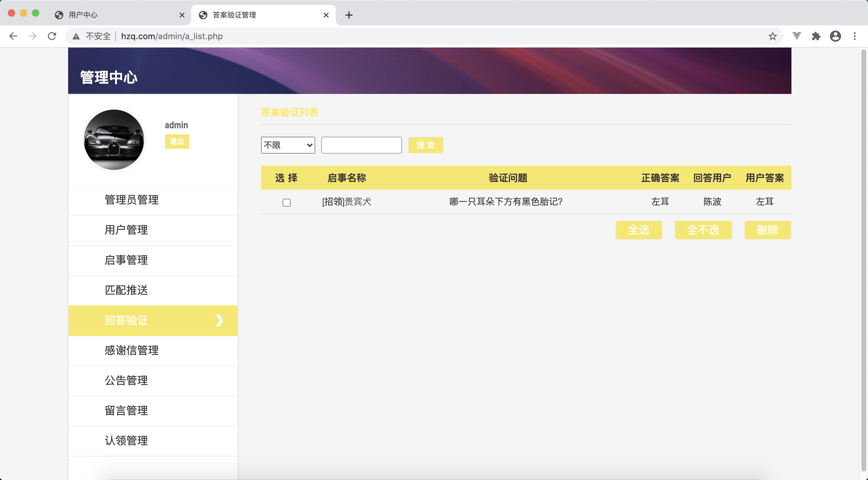Switch to the 用户中心 tab
The image size is (868, 480).
click(x=119, y=15)
